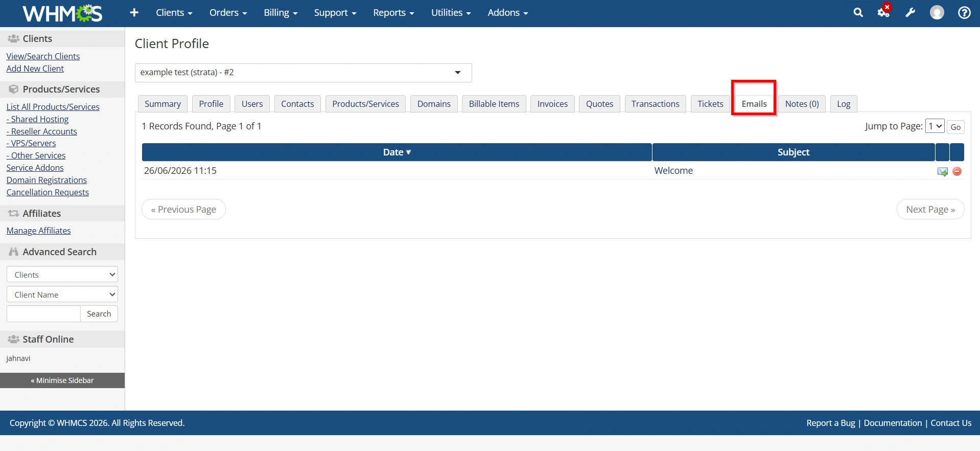Delete the Welcome email via red icon
Viewport: 980px width, 451px height.
957,171
